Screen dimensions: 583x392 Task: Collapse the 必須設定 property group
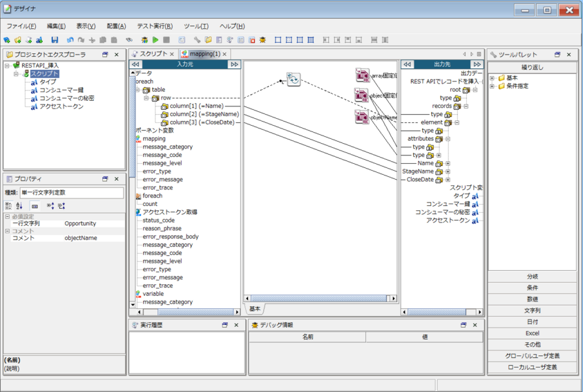point(7,217)
